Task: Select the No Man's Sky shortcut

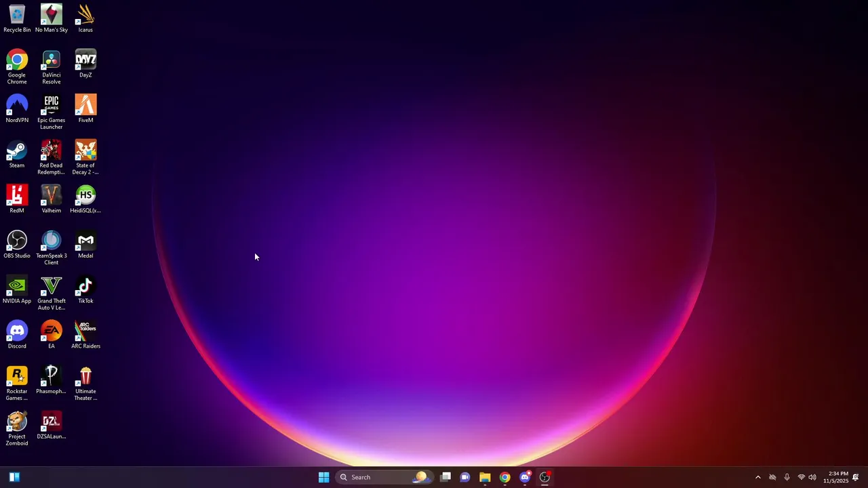Action: (52, 18)
